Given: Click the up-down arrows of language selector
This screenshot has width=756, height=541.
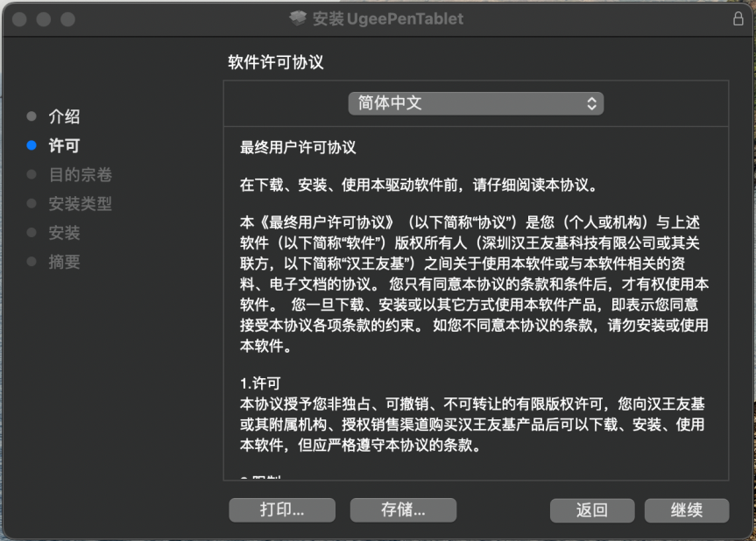Looking at the screenshot, I should pyautogui.click(x=591, y=103).
